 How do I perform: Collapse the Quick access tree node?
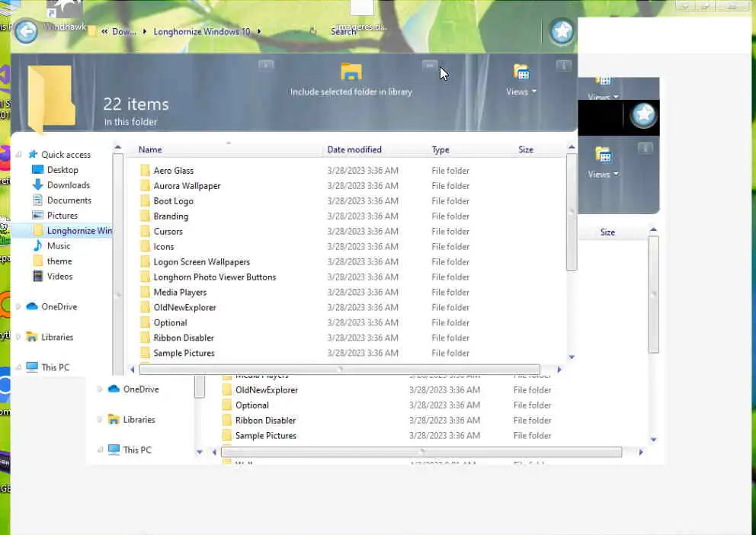click(18, 155)
